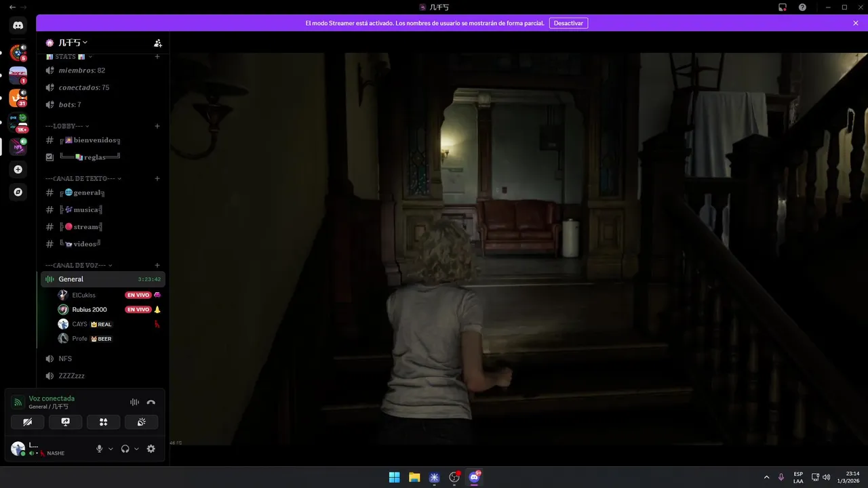Viewport: 868px width, 488px height.
Task: Mute the microphone in user panel
Action: click(99, 449)
